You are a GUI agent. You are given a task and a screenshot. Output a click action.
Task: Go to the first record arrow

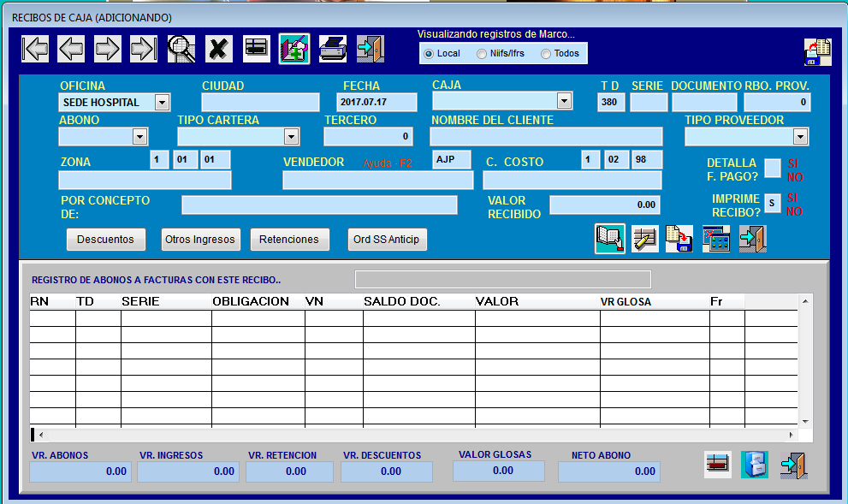click(35, 49)
